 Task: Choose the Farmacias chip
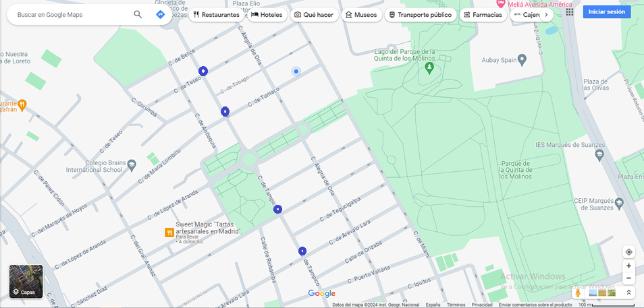pos(483,15)
